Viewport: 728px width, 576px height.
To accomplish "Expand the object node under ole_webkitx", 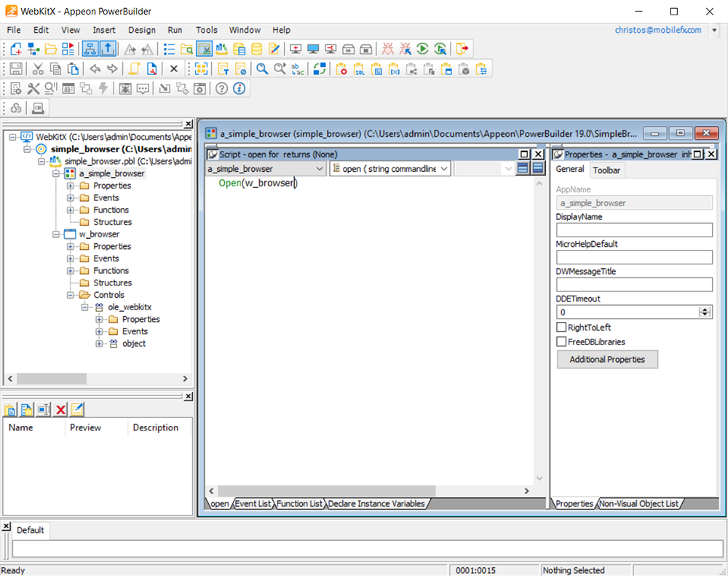I will click(x=99, y=344).
